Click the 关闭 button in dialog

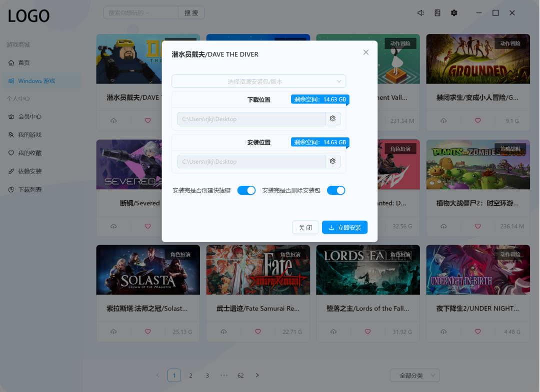point(305,227)
